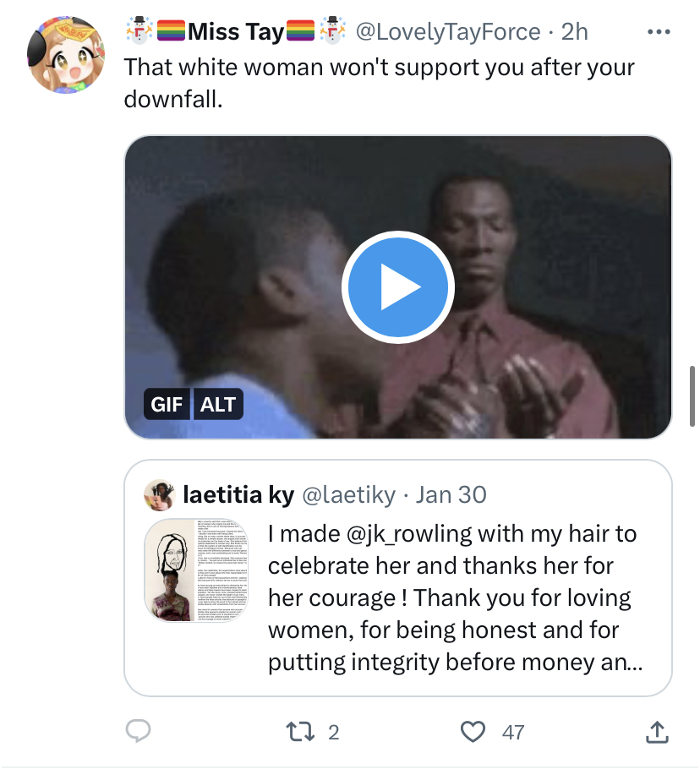Click the reply speech bubble icon
The height and width of the screenshot is (780, 700).
click(x=138, y=731)
